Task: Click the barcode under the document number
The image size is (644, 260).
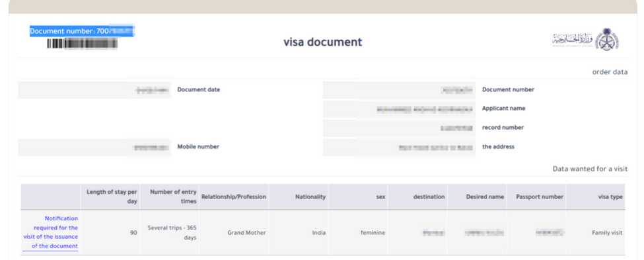Action: [82, 43]
